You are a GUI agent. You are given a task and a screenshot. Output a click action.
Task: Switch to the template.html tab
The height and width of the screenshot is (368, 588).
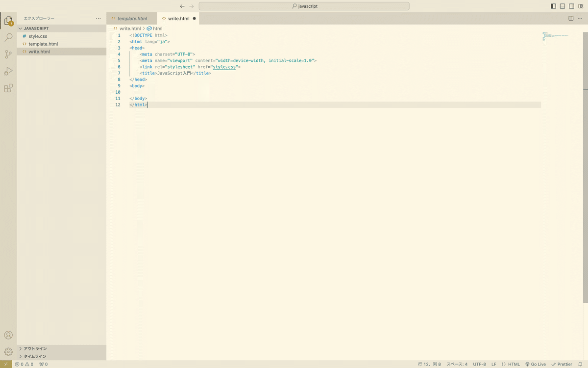[x=132, y=19]
